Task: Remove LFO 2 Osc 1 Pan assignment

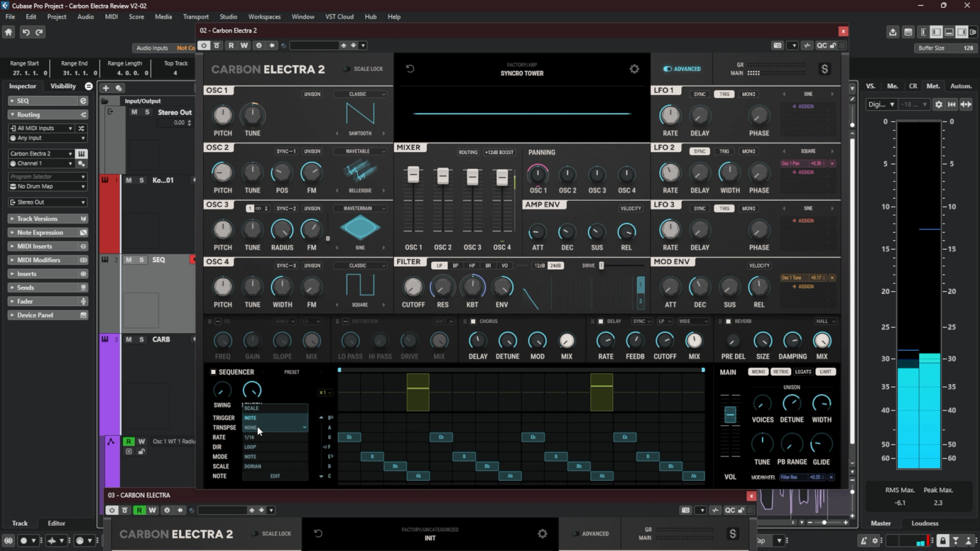Action: 832,163
